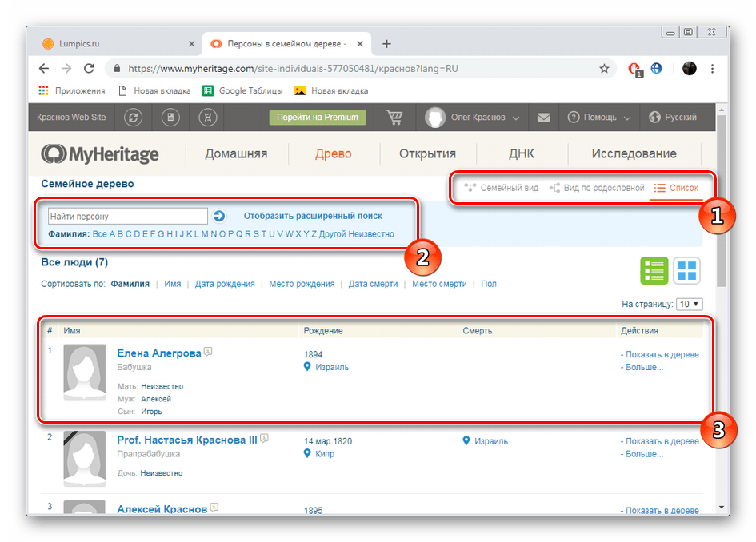
Task: Click the note icon beside Елена Алегрова
Action: pos(208,352)
